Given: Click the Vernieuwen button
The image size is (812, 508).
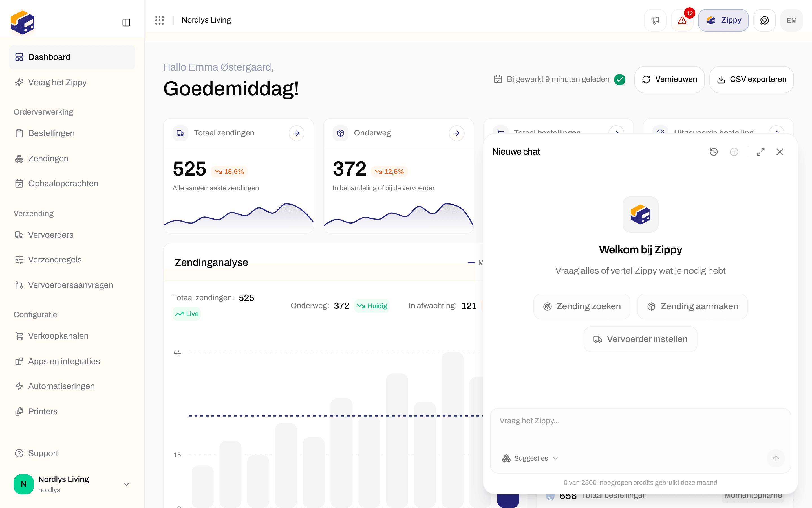Looking at the screenshot, I should [x=669, y=80].
